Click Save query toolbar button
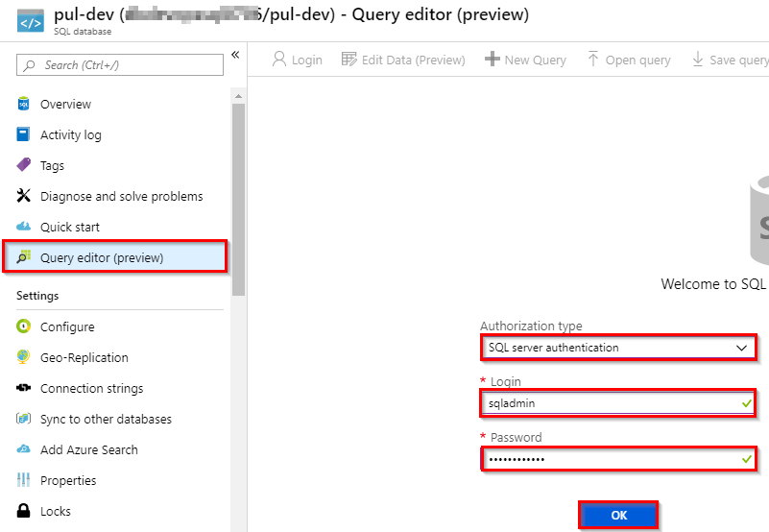769x532 pixels. [x=731, y=60]
